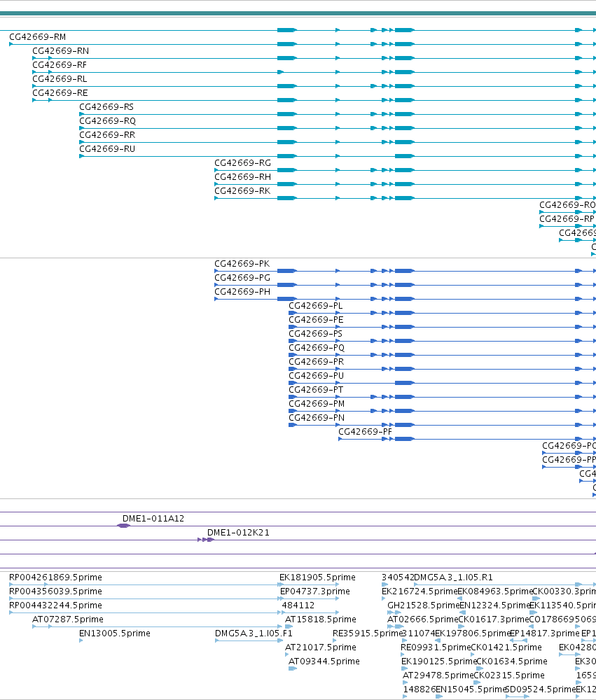Select the EK181905.5prime EST label
This screenshot has height=700, width=596.
(317, 577)
